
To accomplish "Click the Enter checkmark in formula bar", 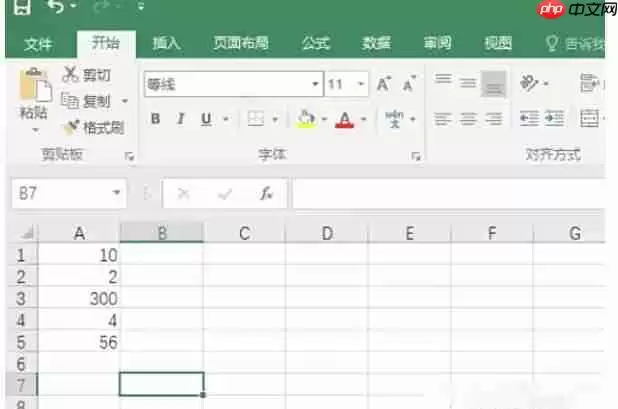I will 225,193.
